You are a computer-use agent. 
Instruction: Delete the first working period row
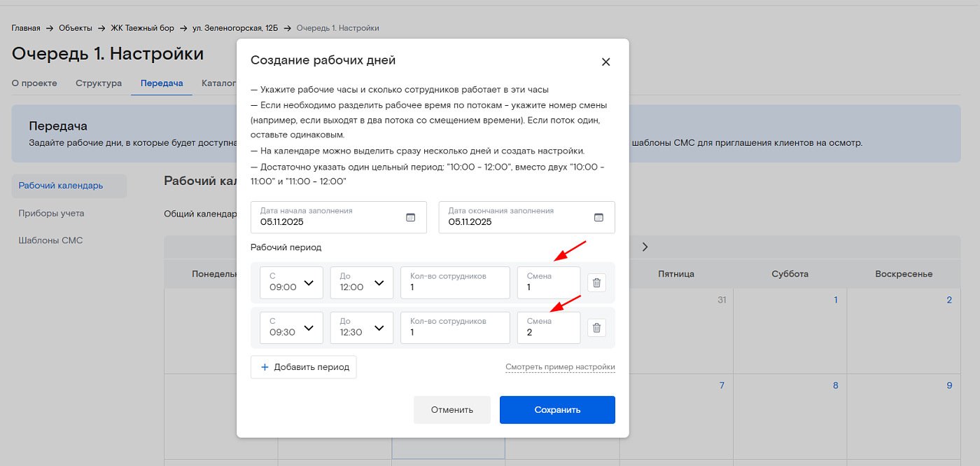pos(596,283)
